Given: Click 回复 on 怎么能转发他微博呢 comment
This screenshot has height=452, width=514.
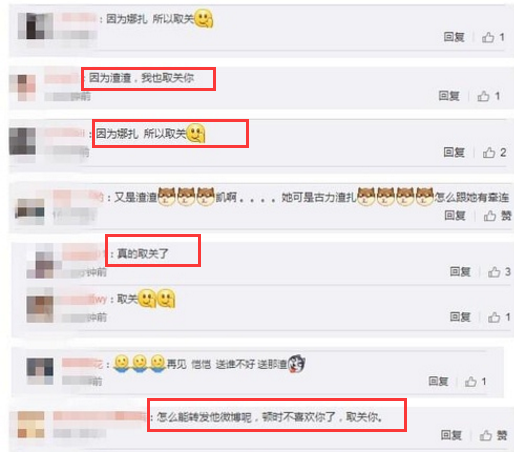Looking at the screenshot, I should coord(451,435).
